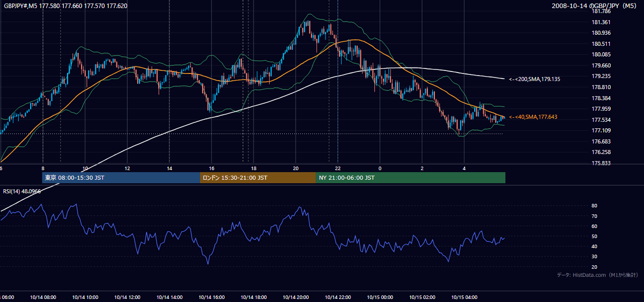Click the RSI scale value 50

[594, 236]
